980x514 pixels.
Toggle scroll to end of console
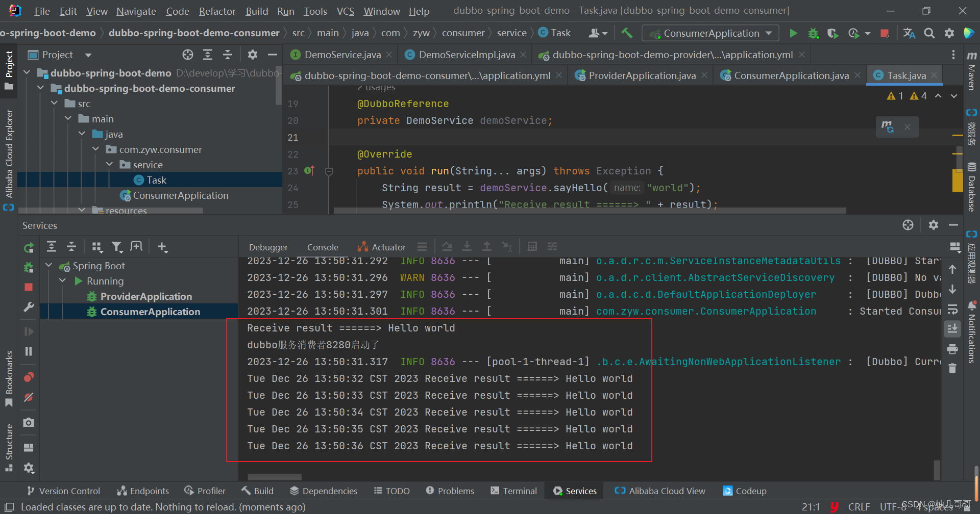(952, 329)
